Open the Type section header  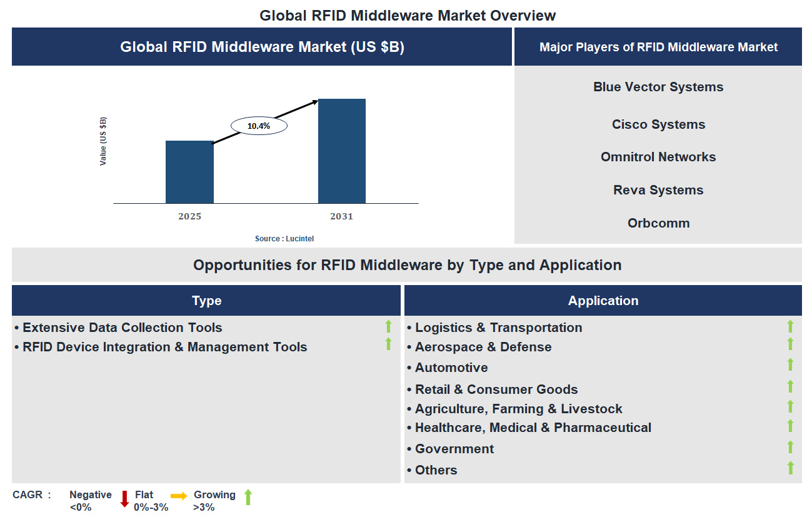pyautogui.click(x=206, y=301)
